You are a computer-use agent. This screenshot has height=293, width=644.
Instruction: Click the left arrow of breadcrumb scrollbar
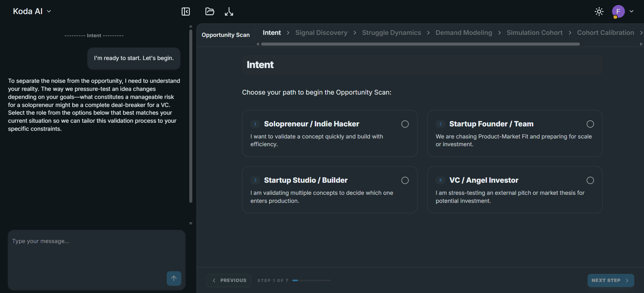[x=258, y=44]
